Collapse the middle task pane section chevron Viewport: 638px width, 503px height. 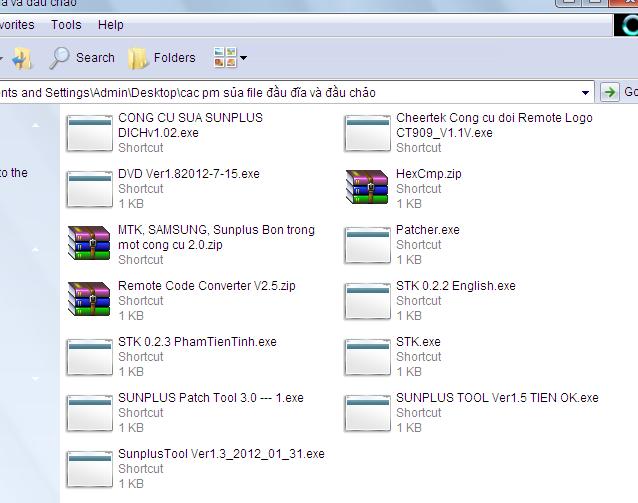tap(36, 249)
